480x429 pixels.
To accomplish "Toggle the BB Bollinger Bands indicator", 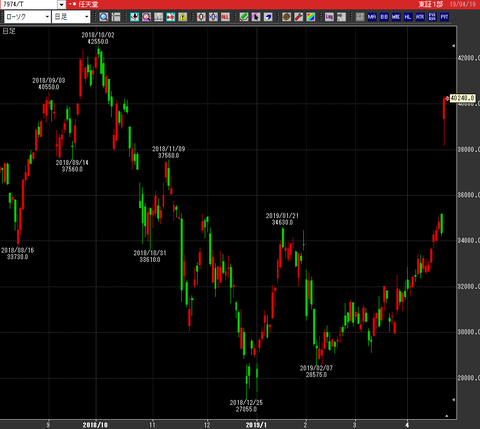I will pos(384,17).
